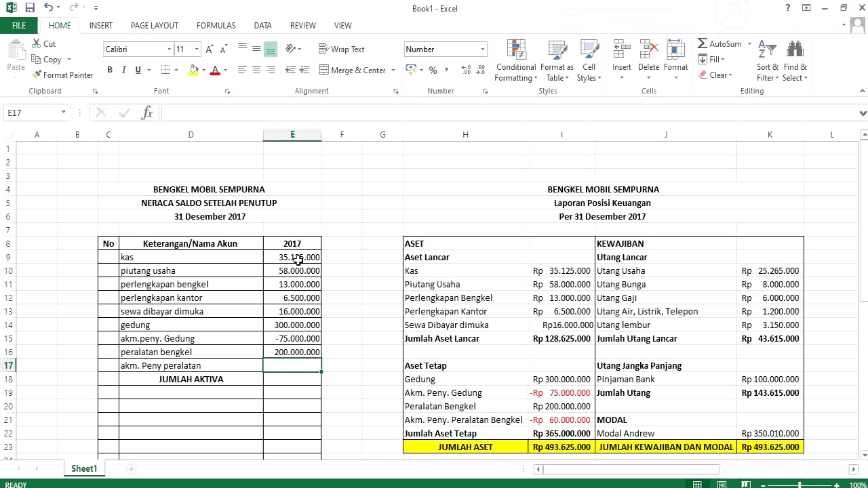Expand the formula bar chevron
The width and height of the screenshot is (868, 488).
(x=863, y=113)
